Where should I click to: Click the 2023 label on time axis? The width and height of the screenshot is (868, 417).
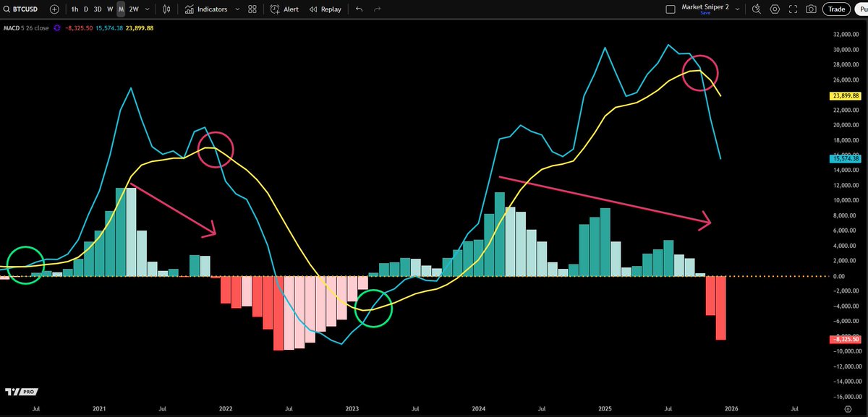(352, 408)
